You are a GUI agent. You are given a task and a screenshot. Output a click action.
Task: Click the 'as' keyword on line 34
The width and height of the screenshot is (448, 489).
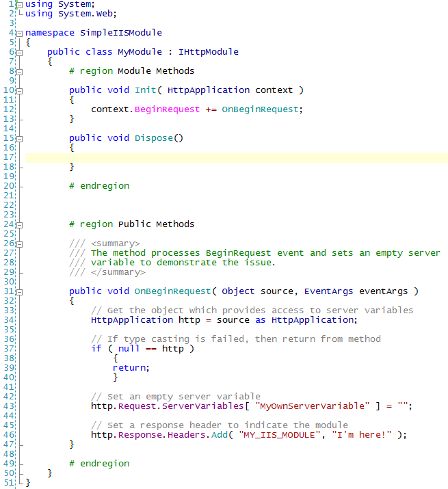(261, 320)
